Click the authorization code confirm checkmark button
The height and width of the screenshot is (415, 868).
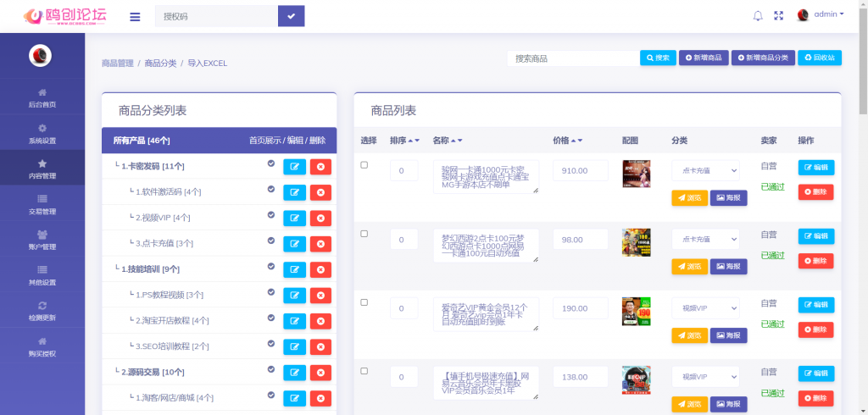292,16
